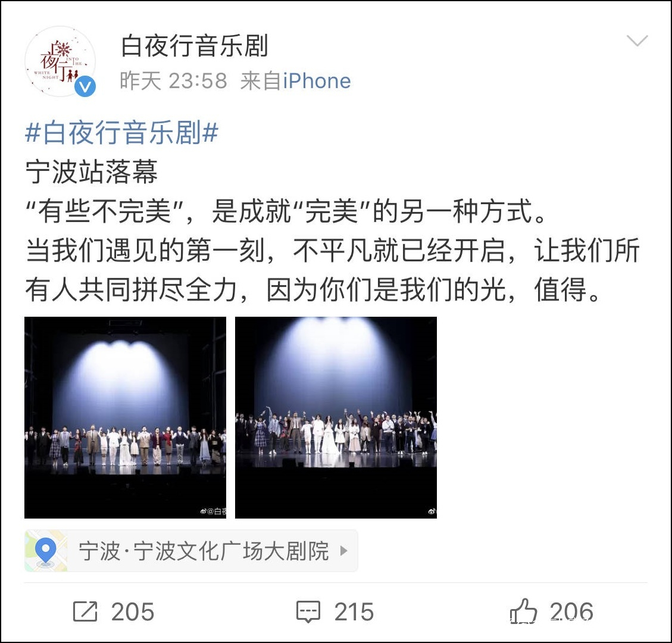Open comments via the speech bubble icon
Image resolution: width=672 pixels, height=643 pixels.
tap(308, 611)
